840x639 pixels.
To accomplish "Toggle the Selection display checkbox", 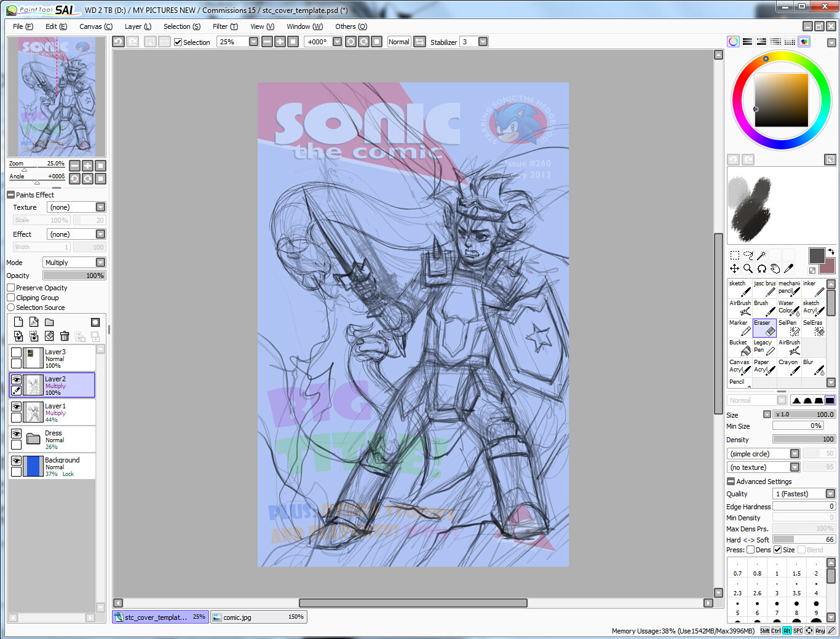I will pyautogui.click(x=178, y=42).
